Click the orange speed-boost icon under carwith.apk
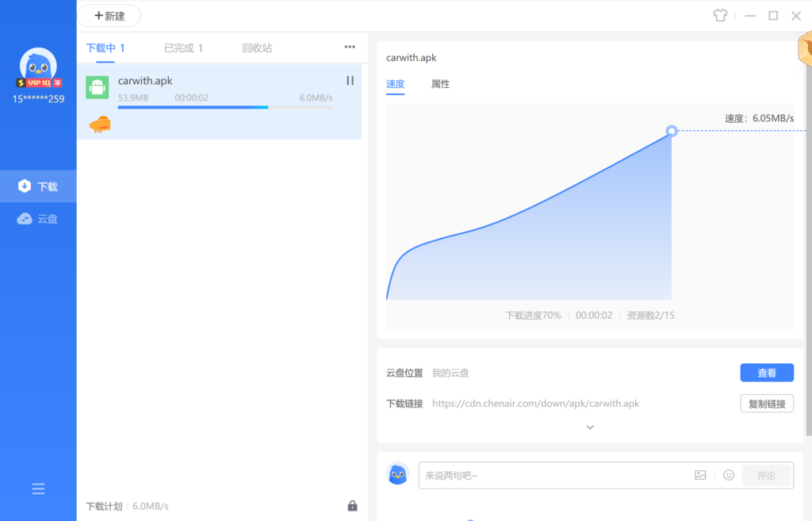This screenshot has width=812, height=521. tap(100, 125)
